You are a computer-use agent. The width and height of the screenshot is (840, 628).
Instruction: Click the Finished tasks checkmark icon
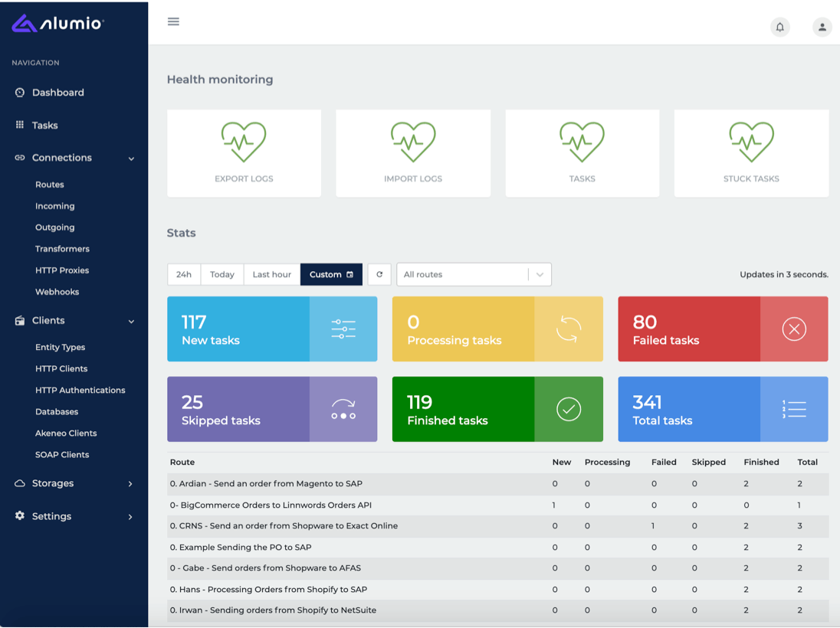[569, 409]
